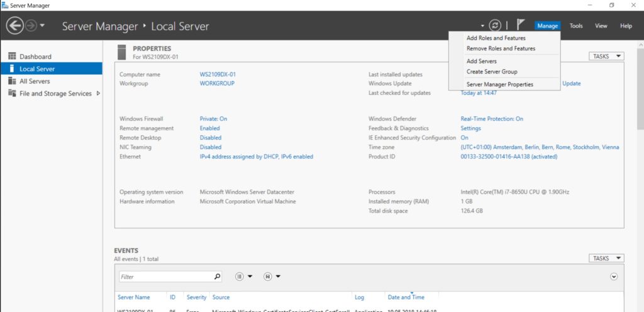Sort by Server Name column
644x312 pixels.
pos(133,298)
